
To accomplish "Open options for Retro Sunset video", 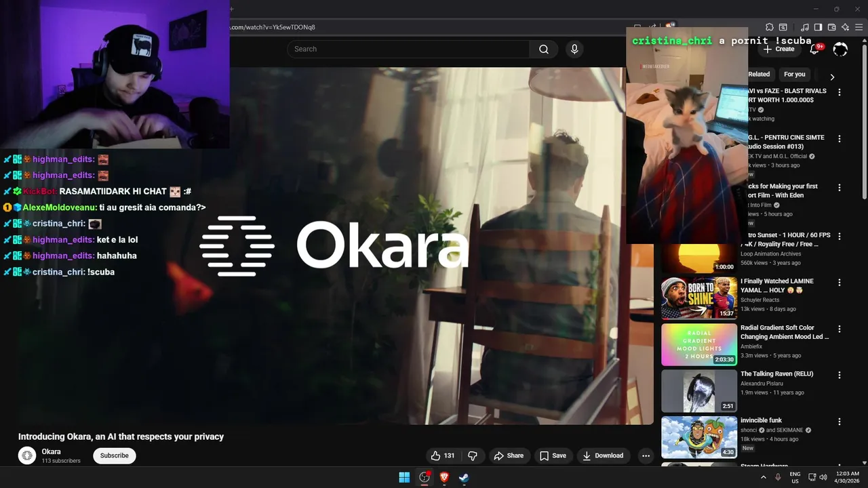I will coord(840,236).
